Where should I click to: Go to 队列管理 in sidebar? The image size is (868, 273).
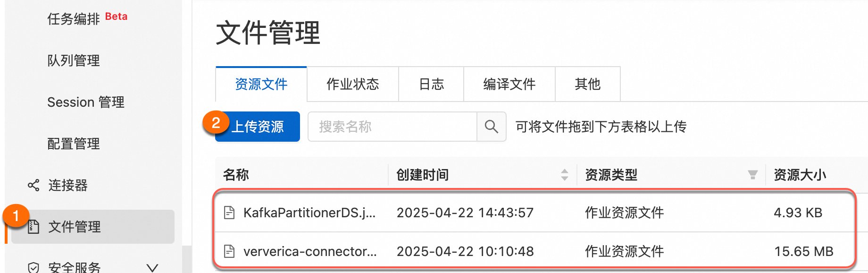coord(74,60)
